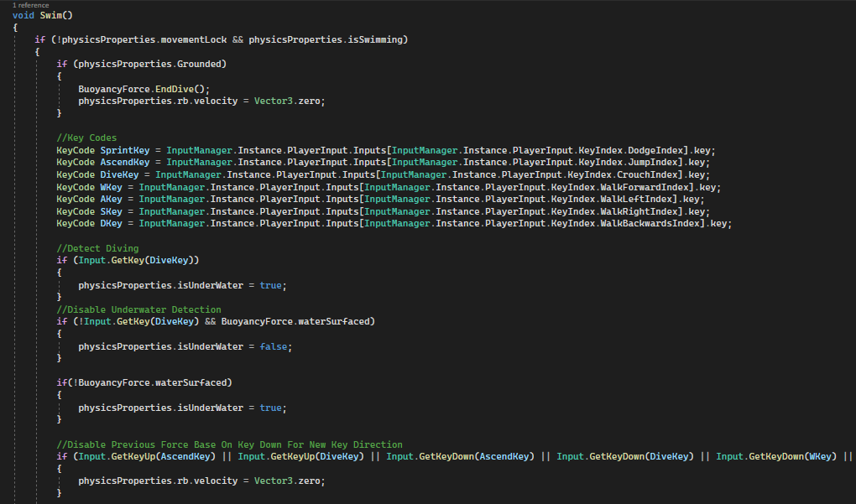
Task: Click WalkRightIndex on the SKey line
Action: [x=639, y=211]
